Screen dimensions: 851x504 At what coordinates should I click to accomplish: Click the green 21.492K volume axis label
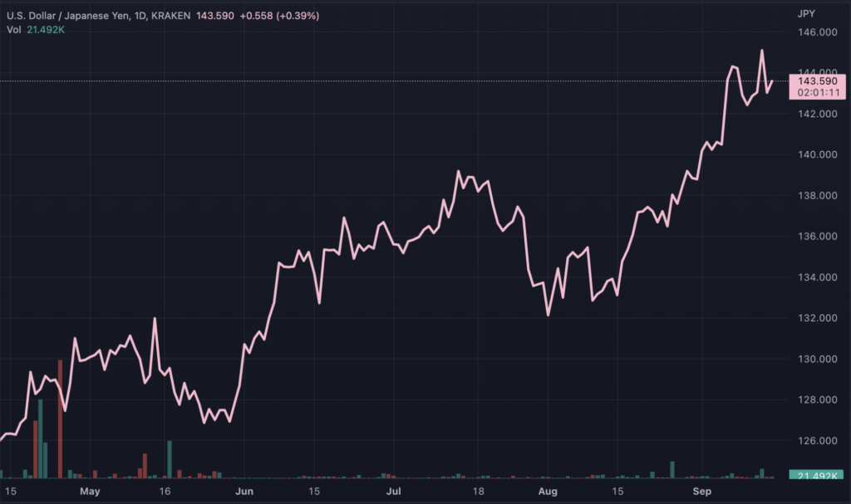(x=817, y=475)
